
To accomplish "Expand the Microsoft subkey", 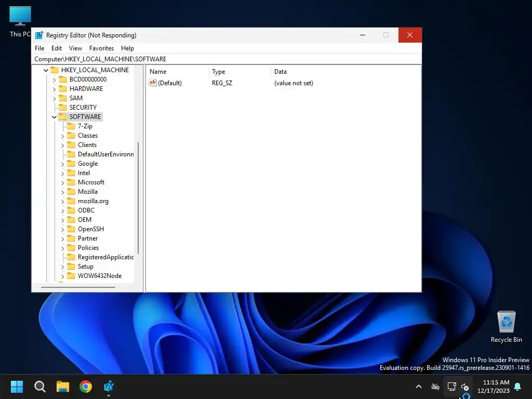I will [63, 182].
